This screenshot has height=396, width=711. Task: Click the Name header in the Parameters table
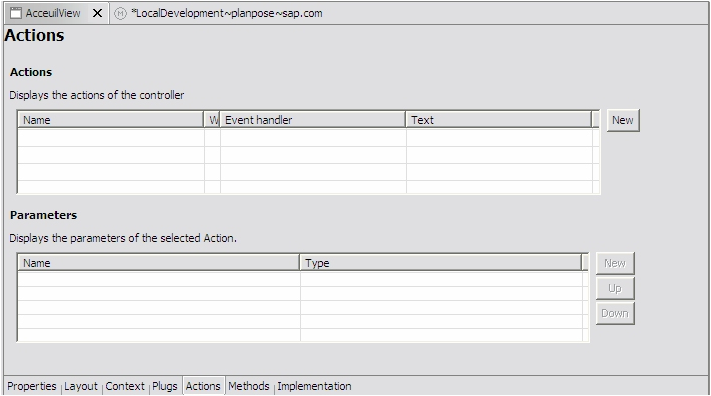159,263
